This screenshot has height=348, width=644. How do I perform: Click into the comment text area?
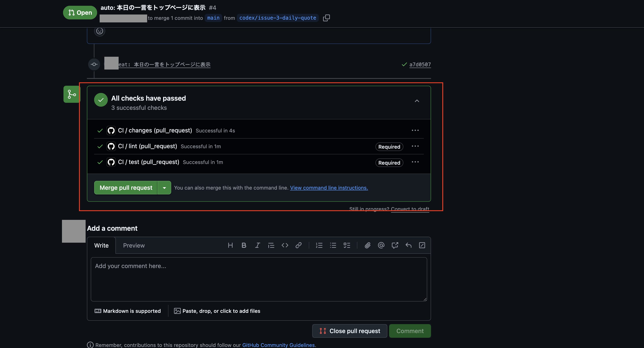pos(259,279)
